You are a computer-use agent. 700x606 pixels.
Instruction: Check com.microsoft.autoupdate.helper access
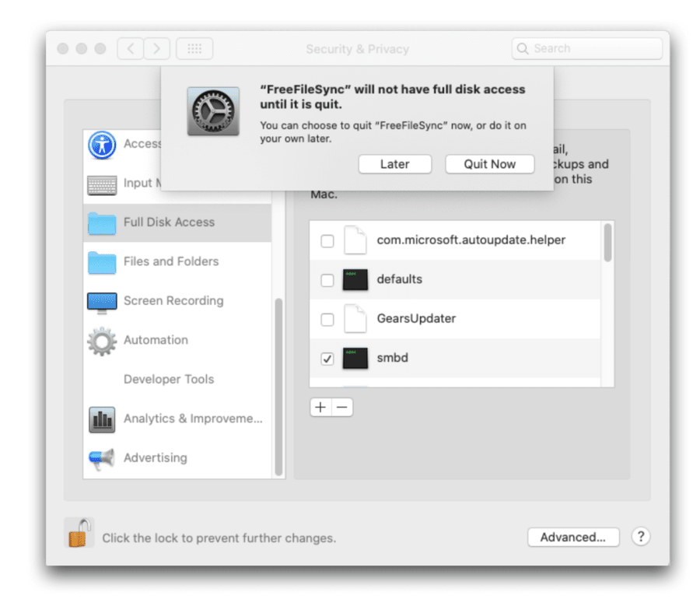point(327,242)
